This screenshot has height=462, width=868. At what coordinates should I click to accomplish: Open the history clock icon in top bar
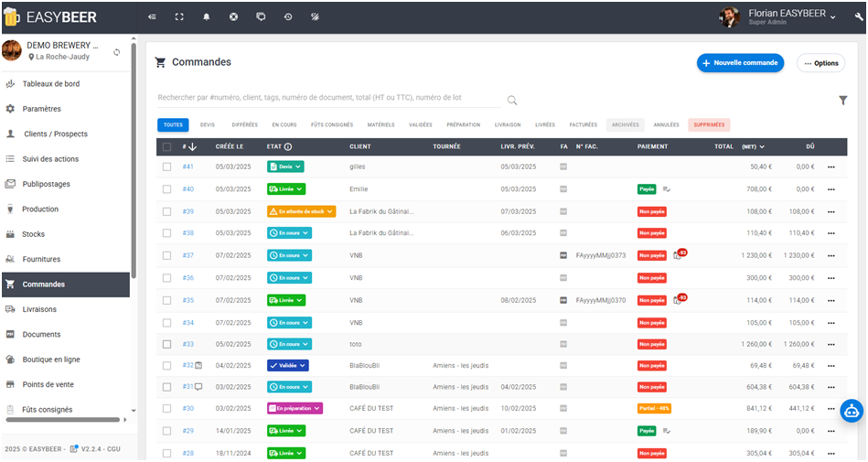(x=288, y=16)
